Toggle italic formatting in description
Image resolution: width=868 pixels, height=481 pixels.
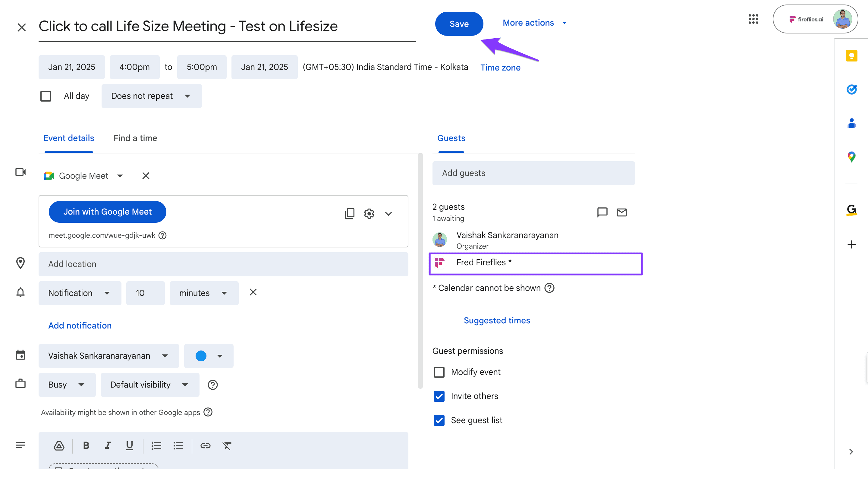(x=108, y=446)
